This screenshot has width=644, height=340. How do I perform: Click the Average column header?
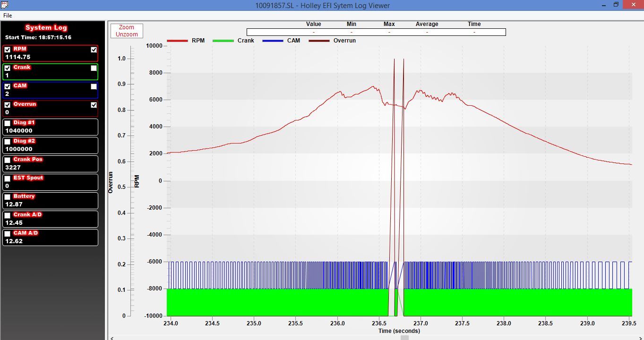pos(427,24)
